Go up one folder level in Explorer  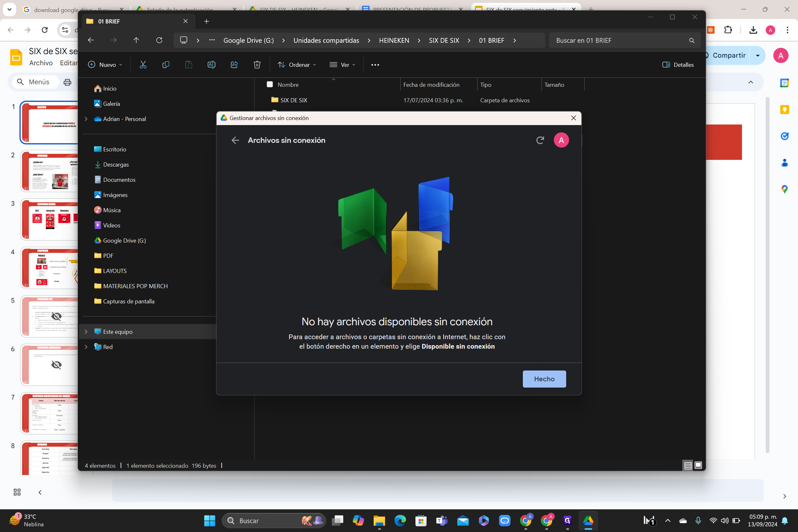pos(136,40)
